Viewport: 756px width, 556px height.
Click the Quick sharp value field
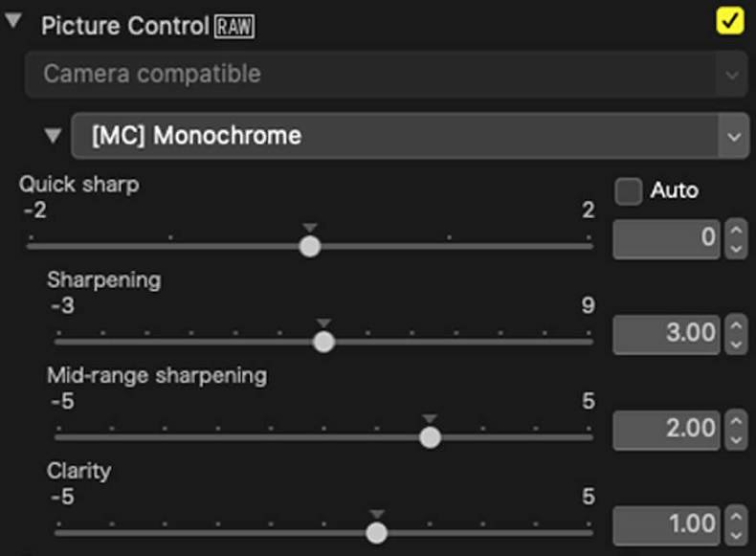[x=666, y=237]
